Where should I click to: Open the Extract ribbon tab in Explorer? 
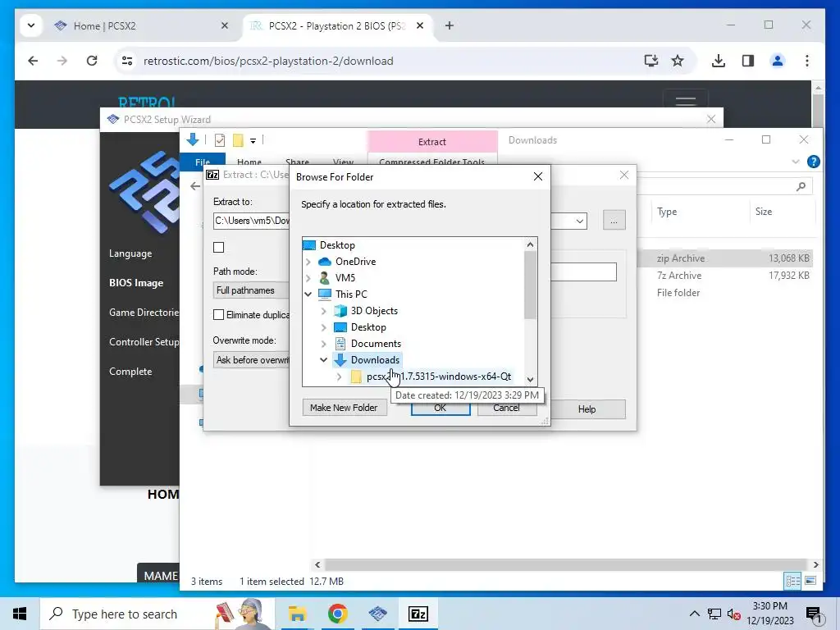coord(432,142)
